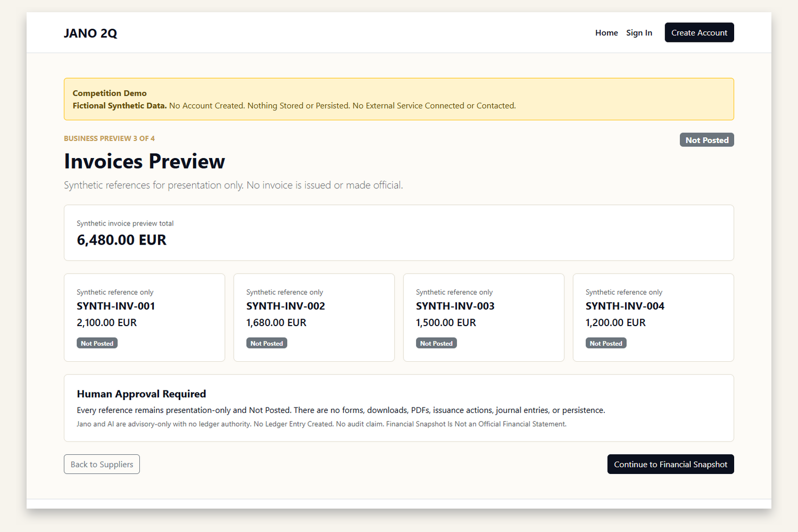Click the Human Approval Required panel
The image size is (798, 532).
(x=399, y=408)
